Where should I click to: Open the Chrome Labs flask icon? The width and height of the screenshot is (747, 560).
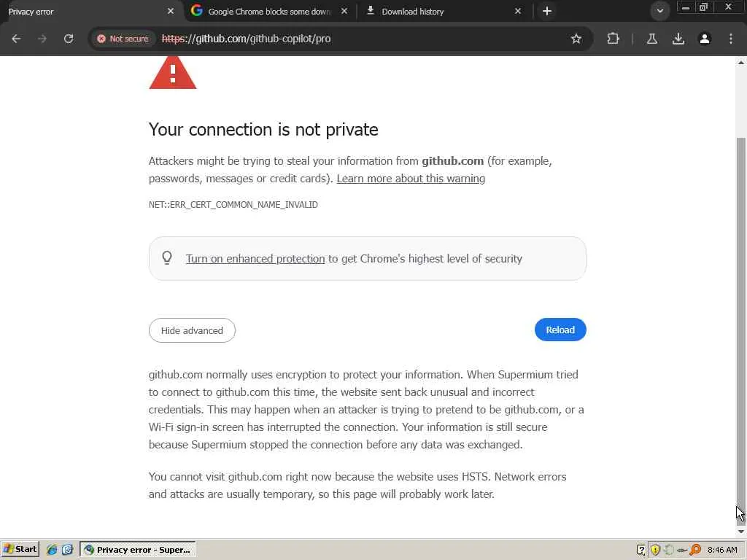click(652, 39)
